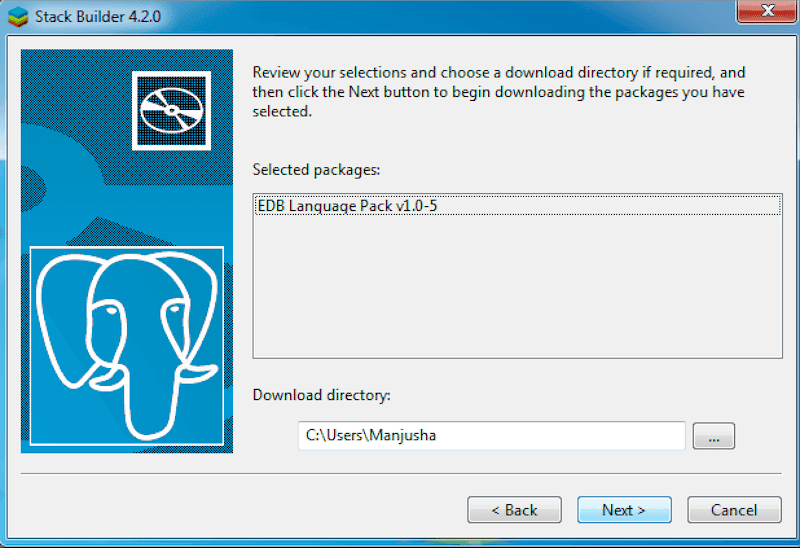Cancel the Stack Builder wizard
This screenshot has width=800, height=548.
tap(734, 510)
